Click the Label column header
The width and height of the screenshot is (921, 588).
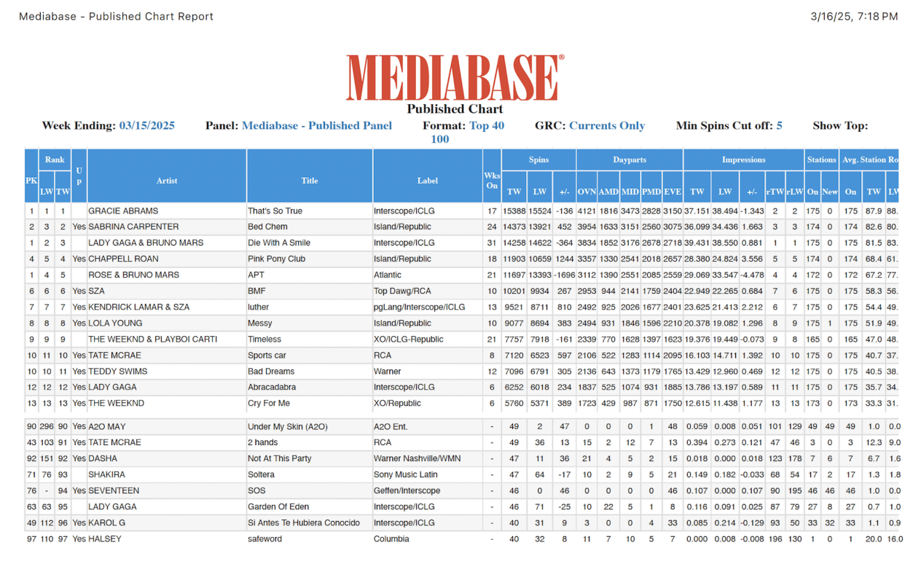tap(428, 181)
